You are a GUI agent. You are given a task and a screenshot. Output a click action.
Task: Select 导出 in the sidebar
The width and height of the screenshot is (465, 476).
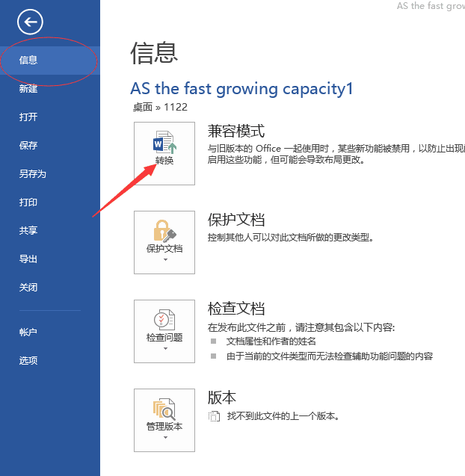coord(50,259)
